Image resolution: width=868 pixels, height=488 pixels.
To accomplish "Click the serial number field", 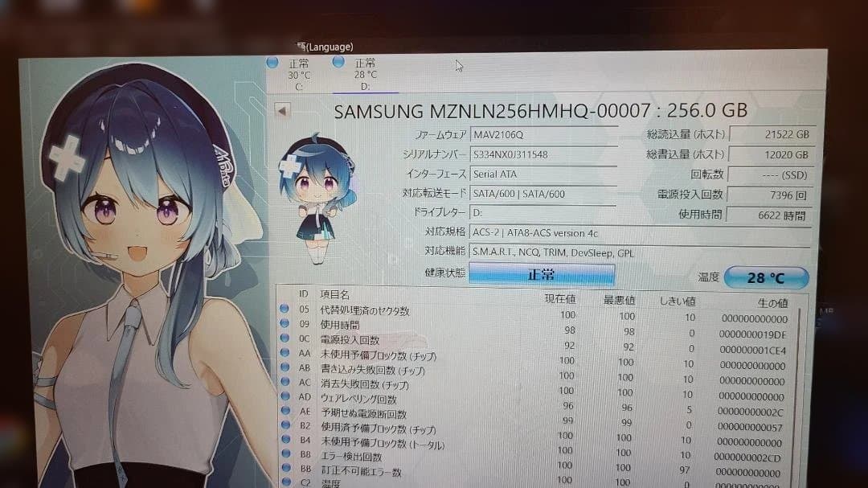I will [x=543, y=154].
